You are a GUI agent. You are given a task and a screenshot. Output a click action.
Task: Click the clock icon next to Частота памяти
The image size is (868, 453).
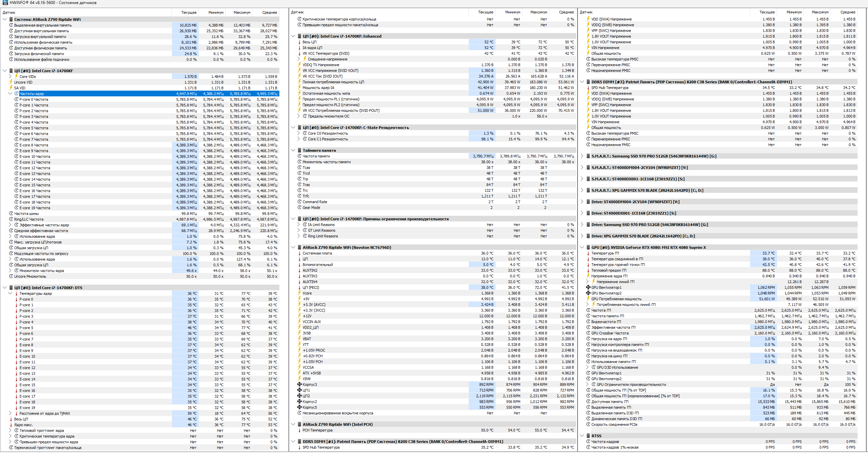(299, 156)
